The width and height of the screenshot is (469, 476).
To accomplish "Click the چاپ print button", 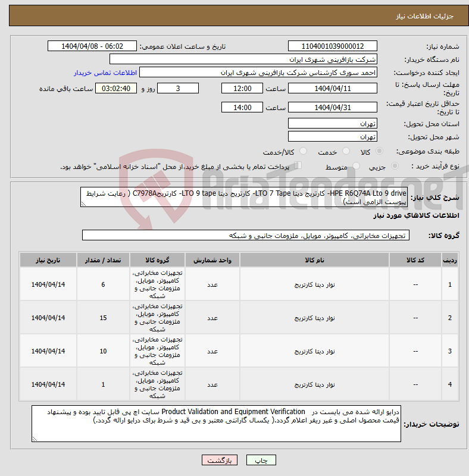I will [x=261, y=460].
